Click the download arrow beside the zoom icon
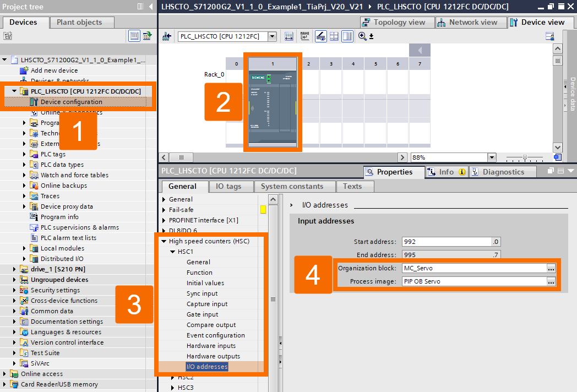The width and height of the screenshot is (577, 392). (371, 36)
